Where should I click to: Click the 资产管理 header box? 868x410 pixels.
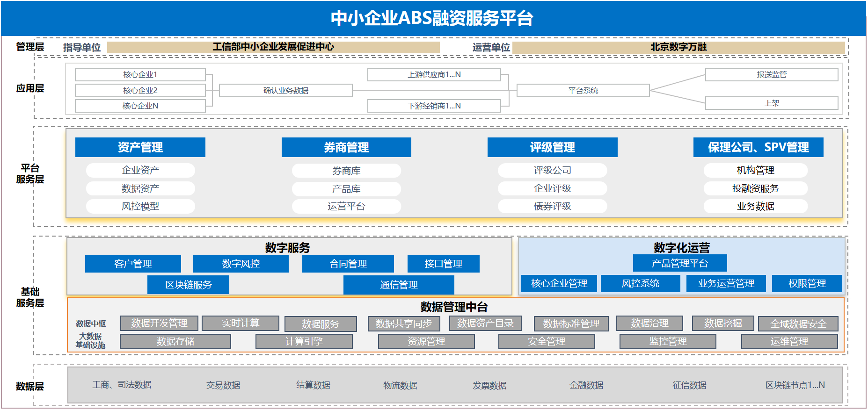click(140, 147)
